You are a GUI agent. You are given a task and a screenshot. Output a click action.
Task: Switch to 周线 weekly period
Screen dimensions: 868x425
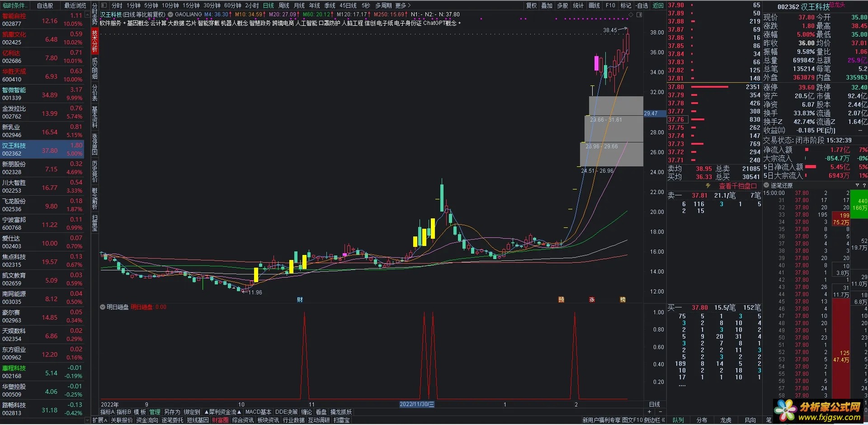284,5
